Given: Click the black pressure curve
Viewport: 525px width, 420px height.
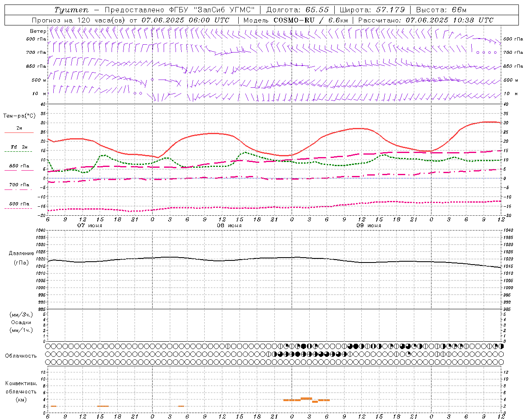Looking at the screenshot, I should pos(274,258).
